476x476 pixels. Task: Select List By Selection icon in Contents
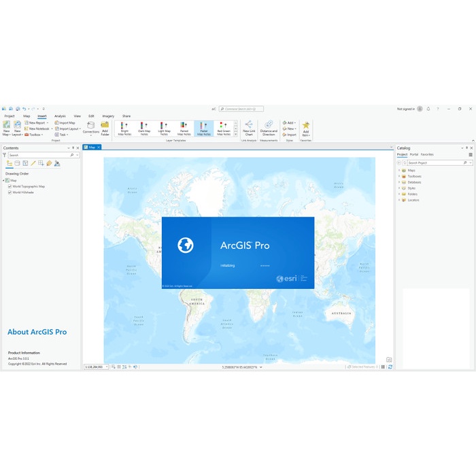[25, 163]
